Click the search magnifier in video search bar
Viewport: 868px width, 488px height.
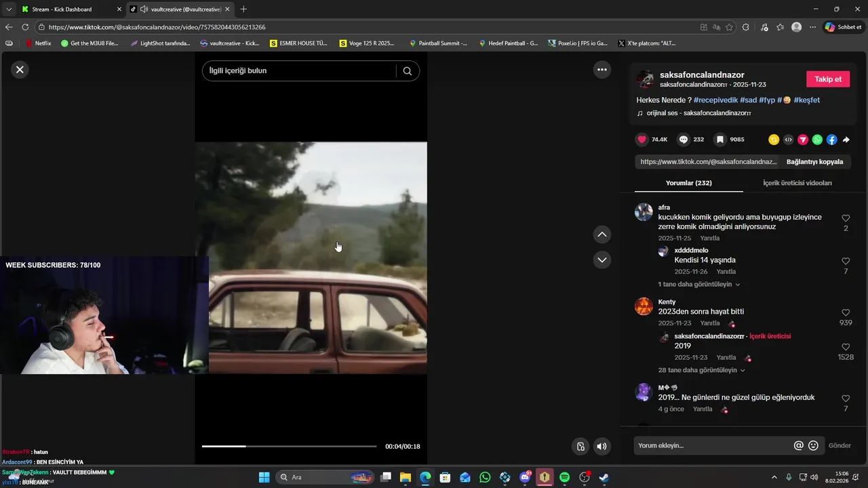[407, 71]
